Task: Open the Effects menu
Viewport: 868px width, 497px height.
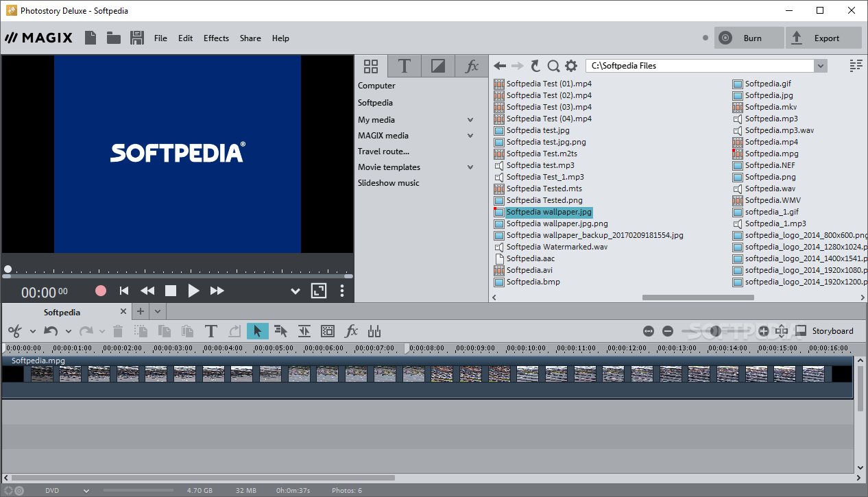Action: pos(216,38)
